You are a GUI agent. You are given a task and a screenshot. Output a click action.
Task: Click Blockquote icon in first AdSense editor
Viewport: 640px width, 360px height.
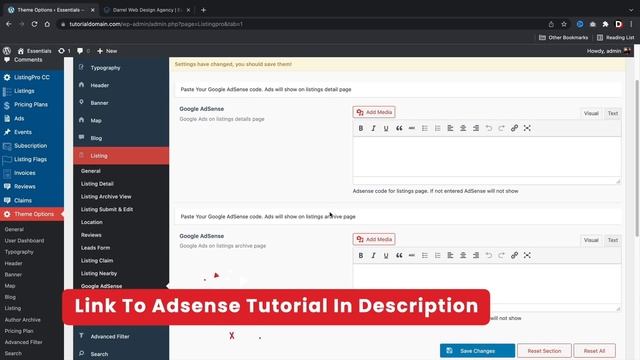(399, 128)
